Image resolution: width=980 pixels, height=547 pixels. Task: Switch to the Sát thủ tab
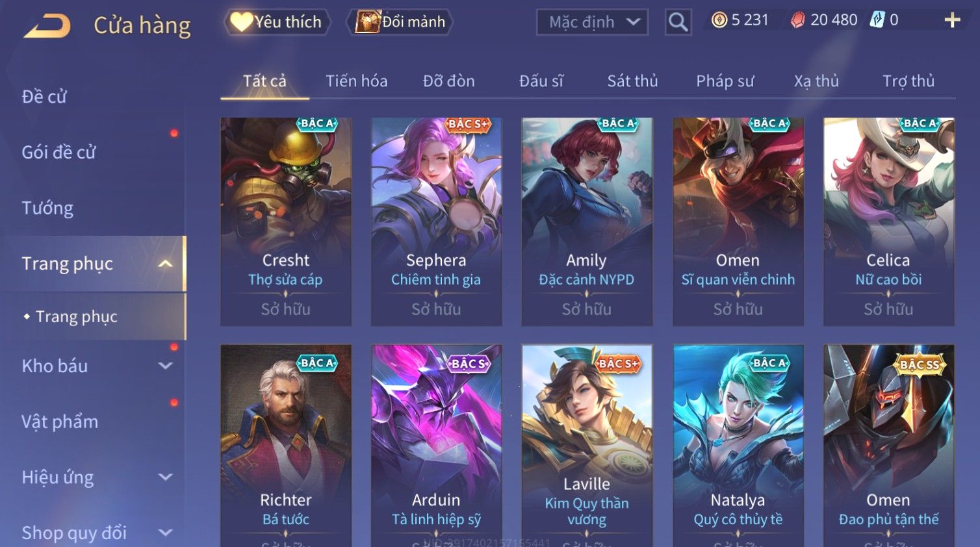click(632, 81)
